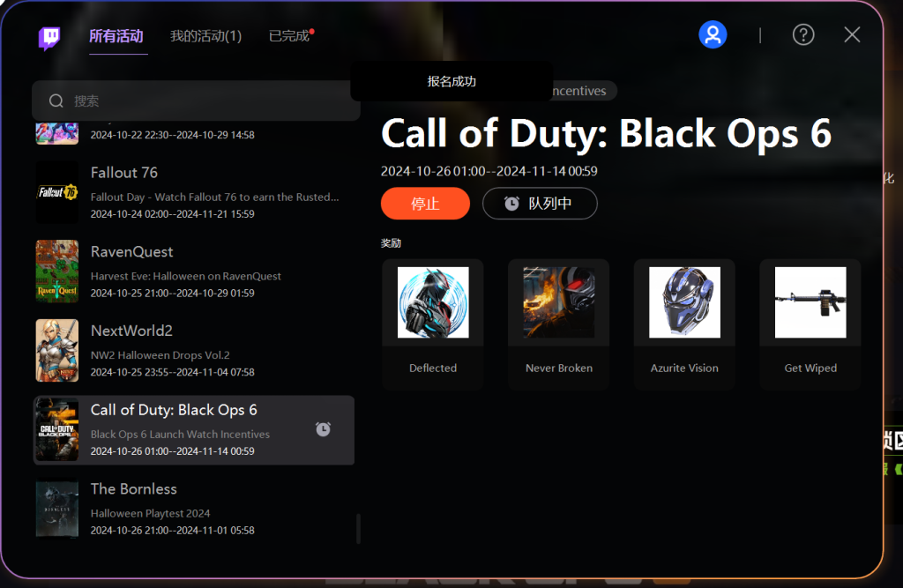Select Call of Duty: Black Ops 6 list item

tap(194, 429)
